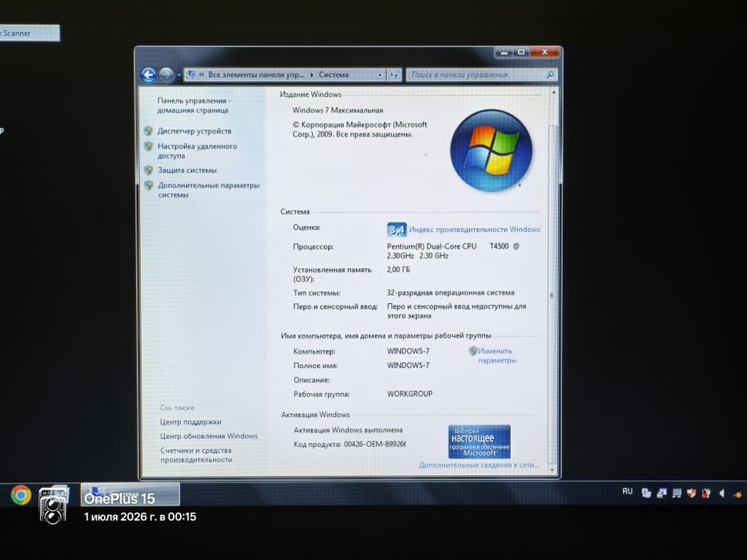Click the RU language indicator
This screenshot has width=747, height=560.
point(628,491)
